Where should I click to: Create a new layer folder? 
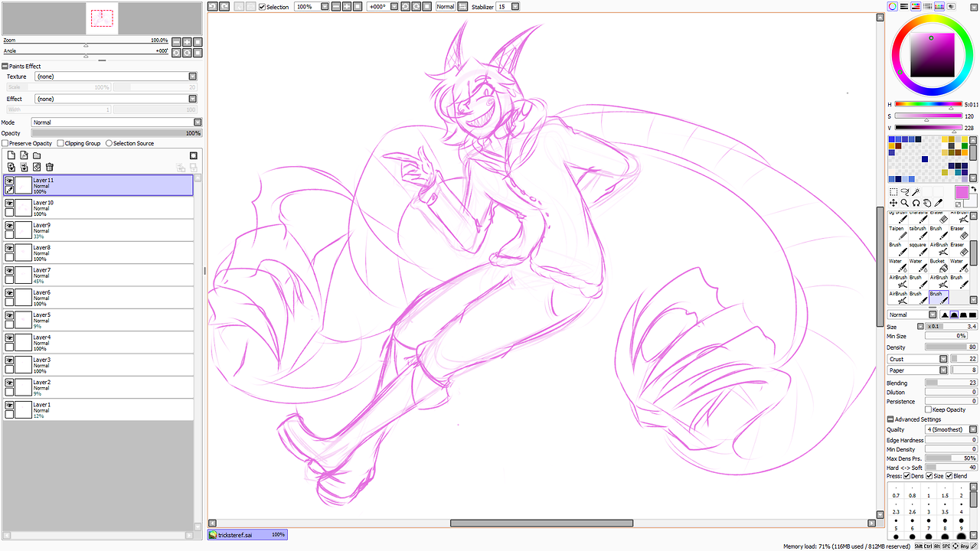click(36, 155)
